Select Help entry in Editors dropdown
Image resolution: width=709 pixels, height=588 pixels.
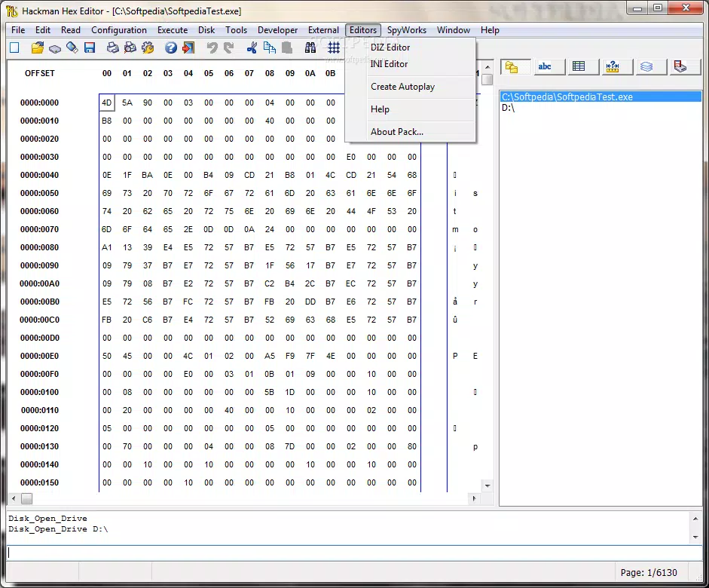click(410, 109)
